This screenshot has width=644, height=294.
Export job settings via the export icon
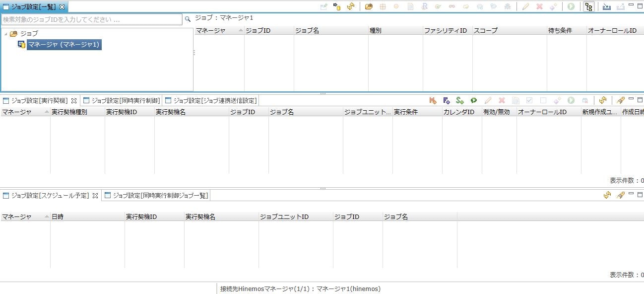[621, 6]
